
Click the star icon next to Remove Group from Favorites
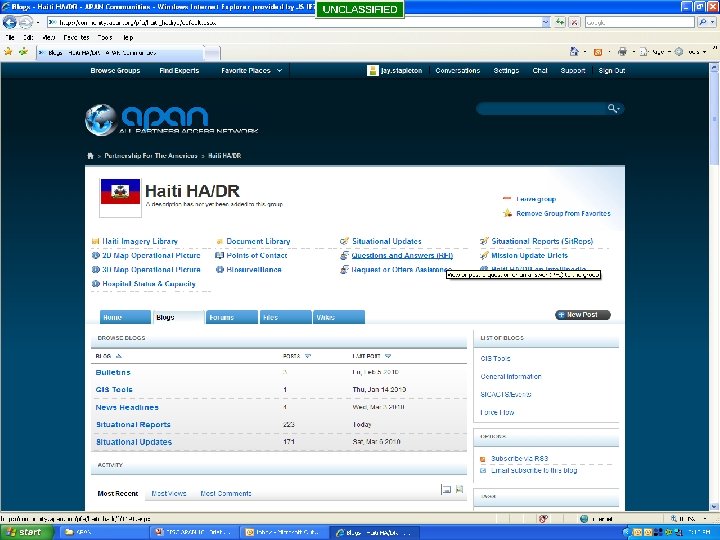coord(507,213)
